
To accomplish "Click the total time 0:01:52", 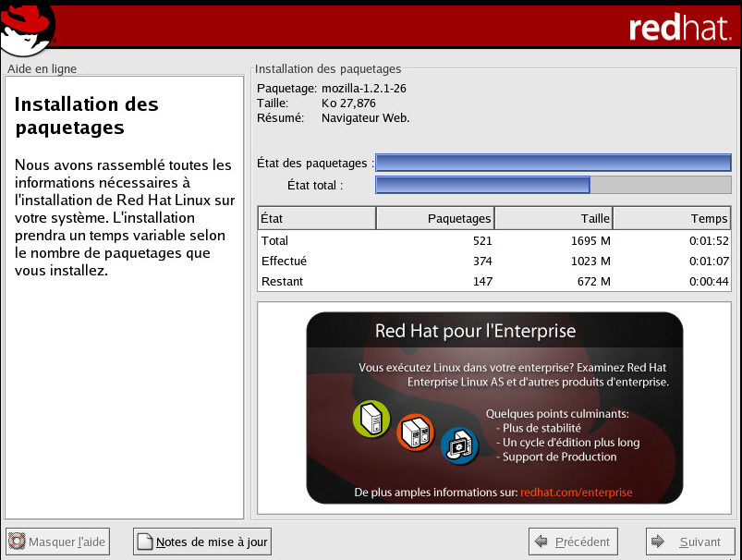I will [x=709, y=240].
